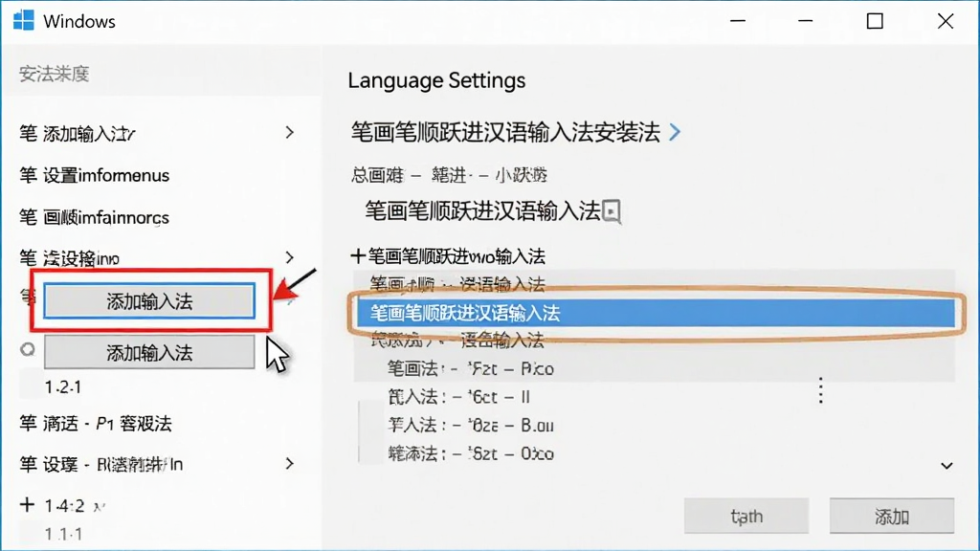Expand chevron next to 笔 添加输入法

(x=289, y=132)
